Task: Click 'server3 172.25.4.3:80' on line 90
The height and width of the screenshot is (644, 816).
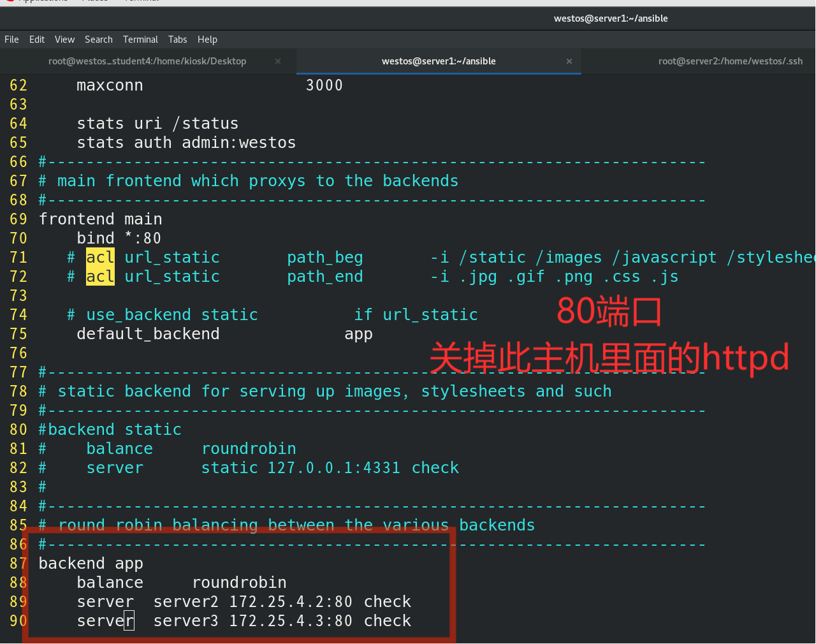Action: tap(253, 621)
